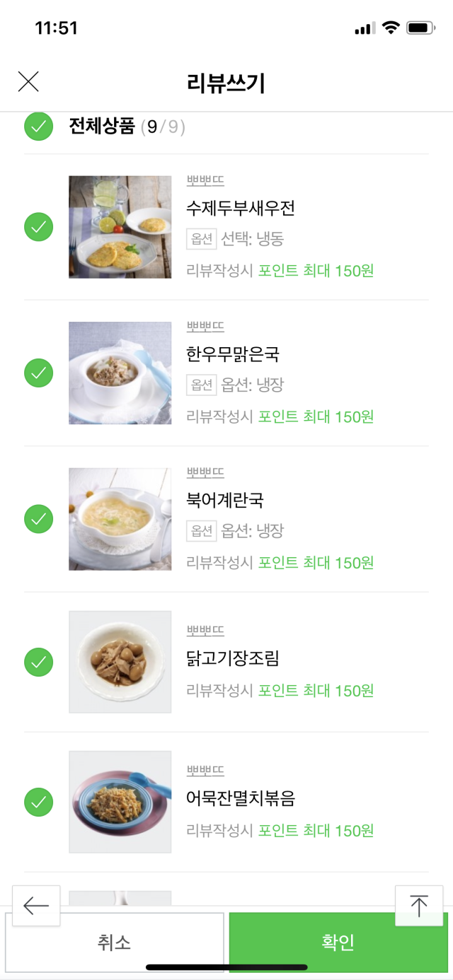
Task: Uncheck the 전체상품 select-all checkbox
Action: tap(39, 127)
